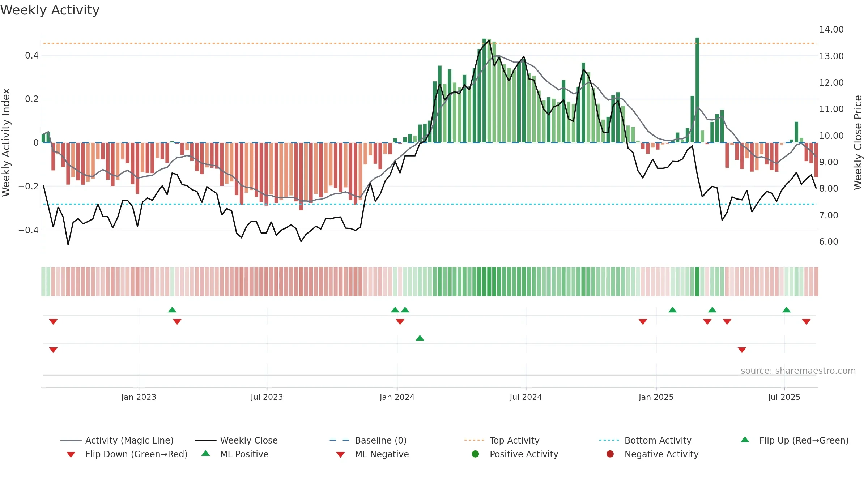Click the 6.00 price axis tick
The width and height of the screenshot is (868, 488).
pyautogui.click(x=829, y=241)
